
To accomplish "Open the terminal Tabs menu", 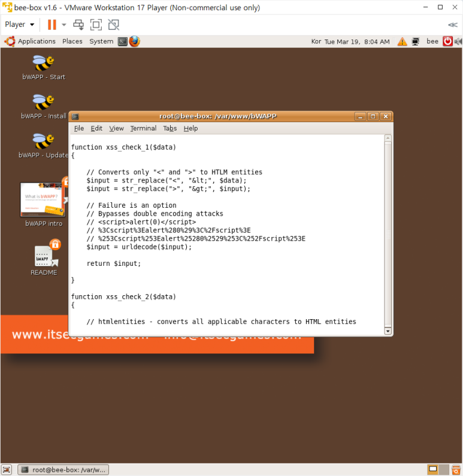I will click(170, 128).
